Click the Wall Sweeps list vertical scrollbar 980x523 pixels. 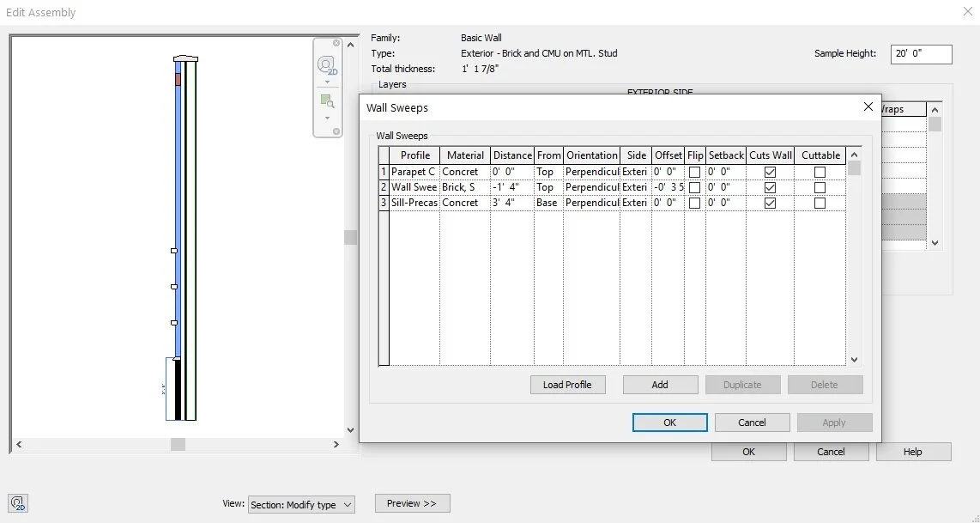click(x=854, y=258)
